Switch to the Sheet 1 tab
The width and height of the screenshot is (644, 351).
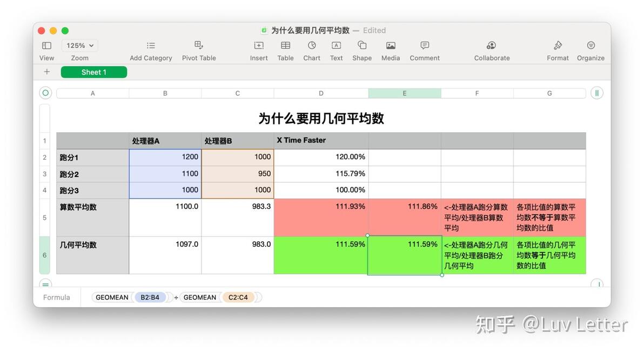pos(93,72)
